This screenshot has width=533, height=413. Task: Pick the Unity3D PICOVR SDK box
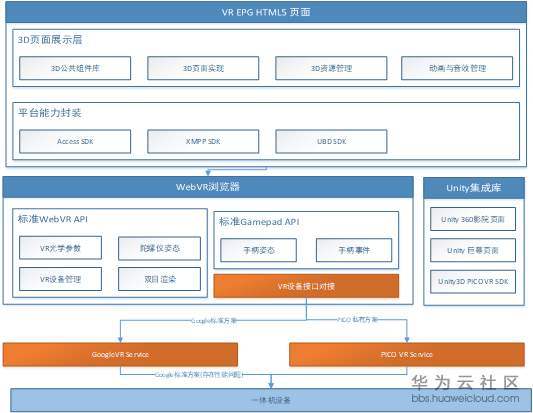(473, 281)
